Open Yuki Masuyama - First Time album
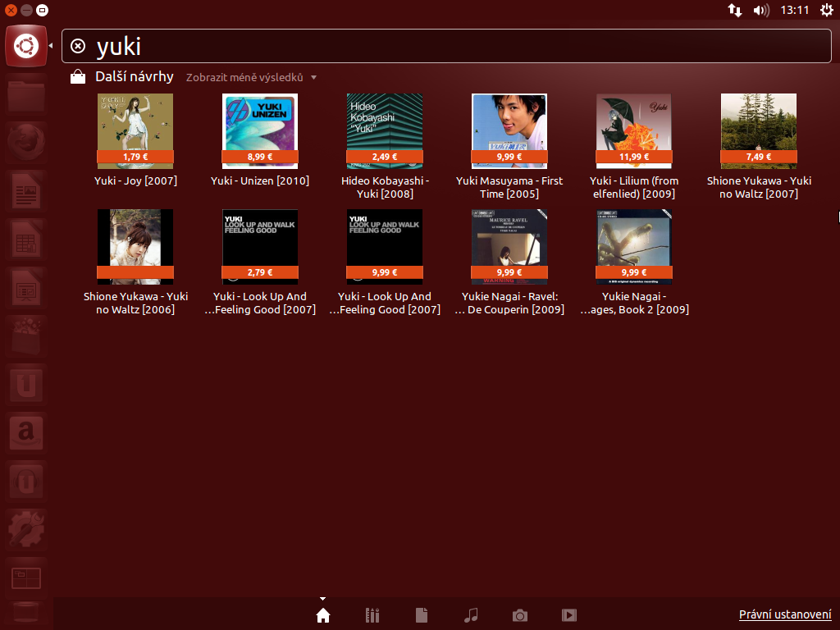The height and width of the screenshot is (630, 840). [509, 147]
